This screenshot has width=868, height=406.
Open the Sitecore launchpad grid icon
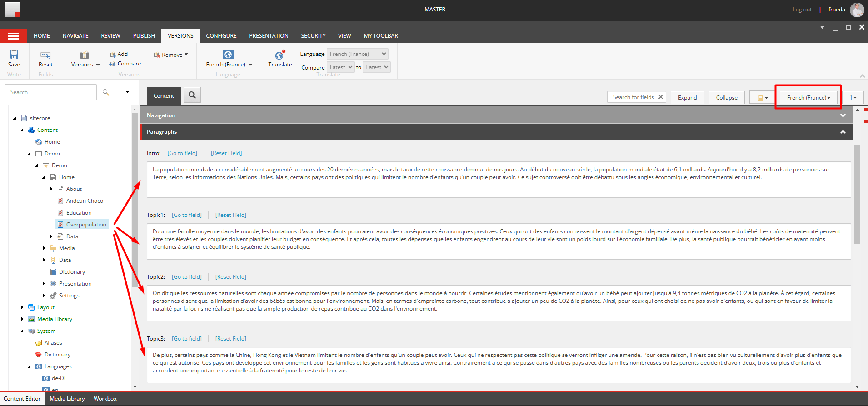[13, 9]
